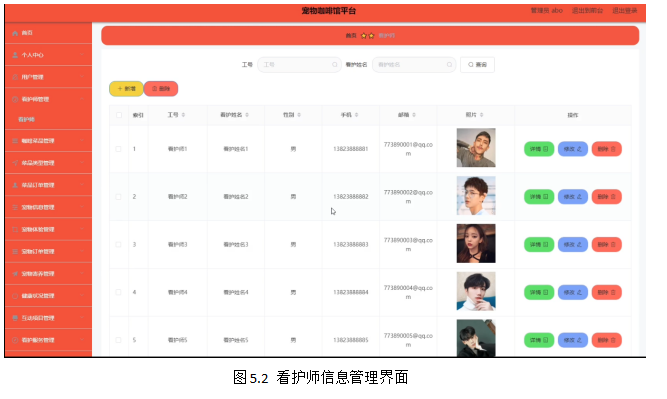667x399 pixels.
Task: Click 删除 for row 看护师3
Action: pos(607,245)
